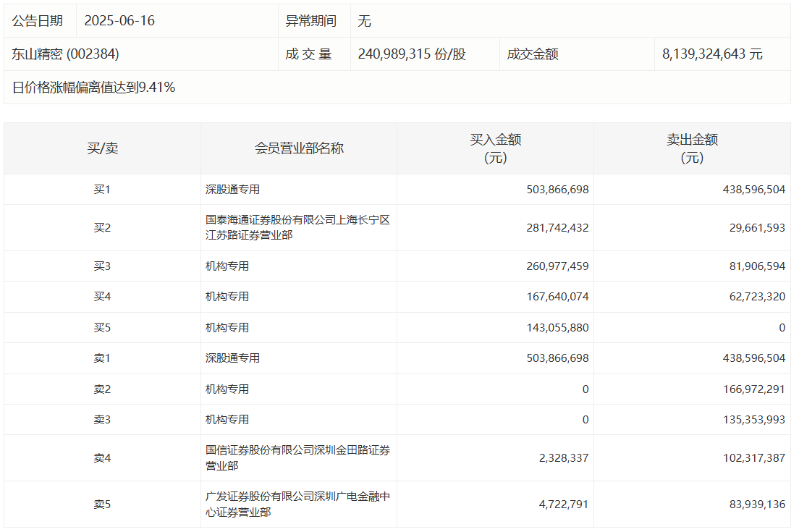Select 深股通专用 in the 买1 row

tap(232, 190)
